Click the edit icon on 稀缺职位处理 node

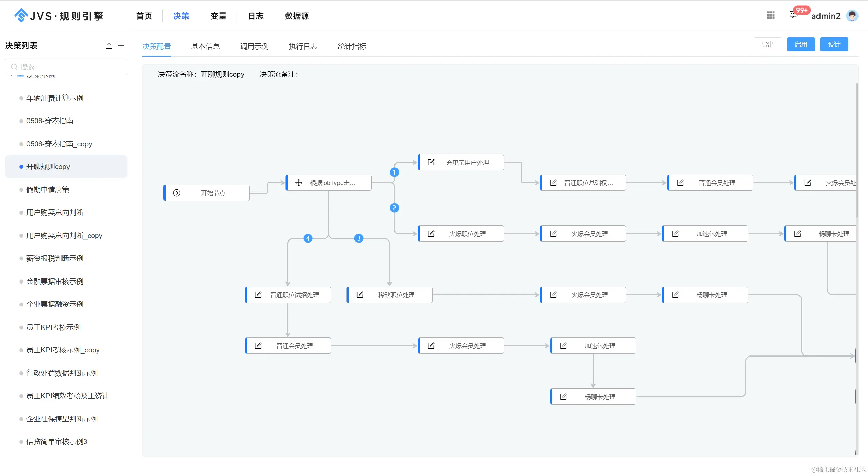pyautogui.click(x=360, y=295)
